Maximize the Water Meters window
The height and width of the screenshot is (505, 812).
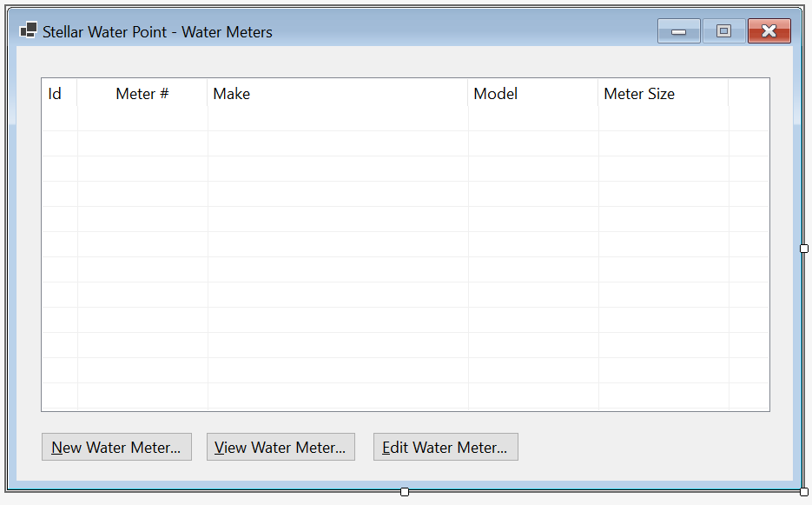(724, 31)
